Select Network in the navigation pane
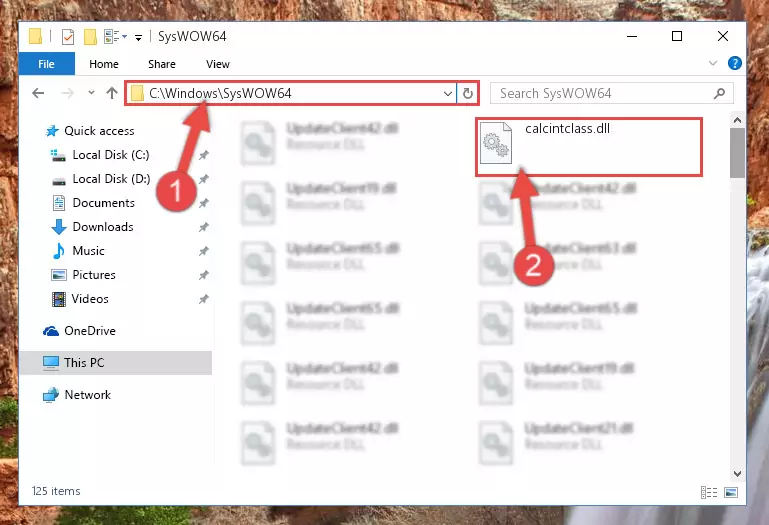This screenshot has width=769, height=525. pos(87,395)
